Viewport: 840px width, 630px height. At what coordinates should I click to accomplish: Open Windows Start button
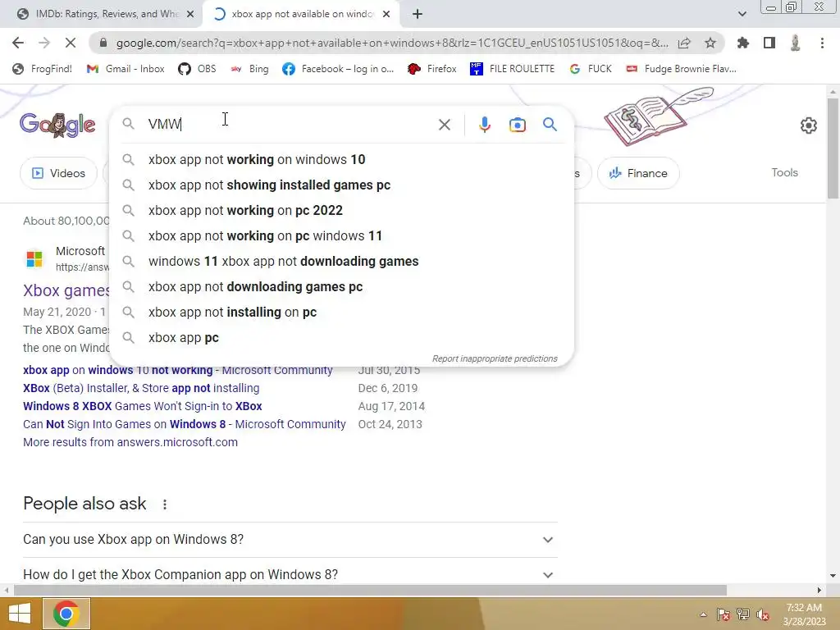pos(20,614)
